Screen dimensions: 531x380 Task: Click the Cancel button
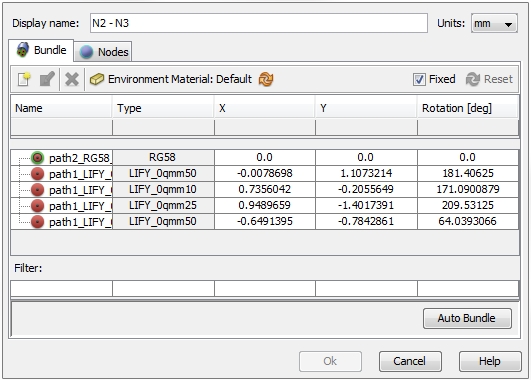pos(410,361)
